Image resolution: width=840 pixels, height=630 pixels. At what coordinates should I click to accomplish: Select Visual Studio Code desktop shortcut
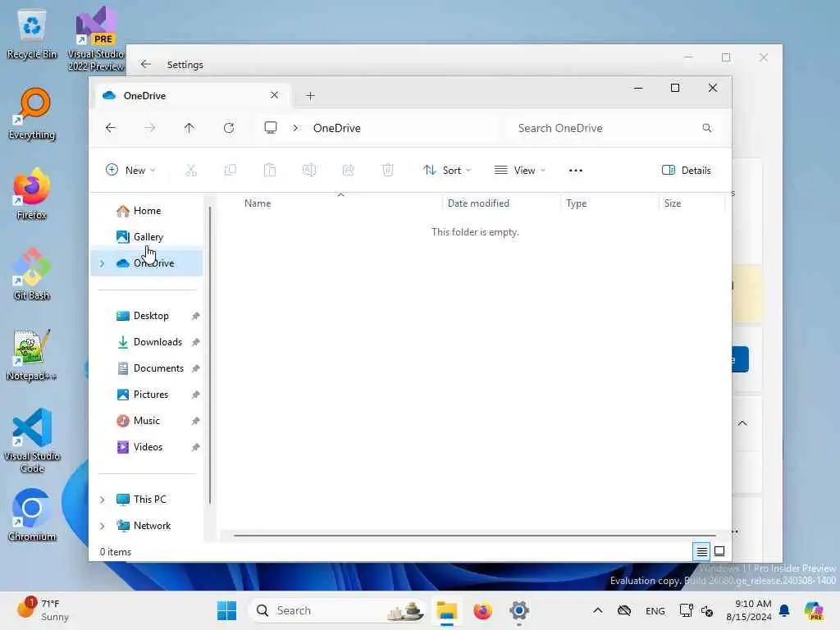[32, 441]
